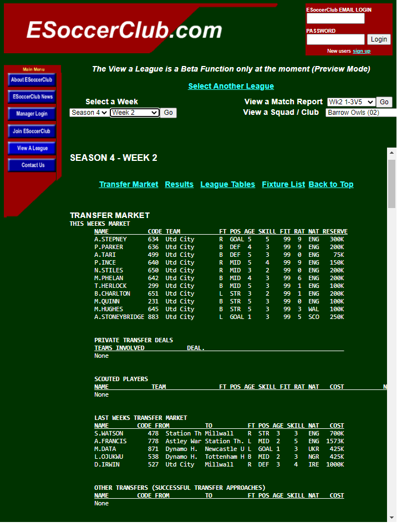Click Go button beside match report dropdown
Screen dimensions: 397x532
click(384, 102)
